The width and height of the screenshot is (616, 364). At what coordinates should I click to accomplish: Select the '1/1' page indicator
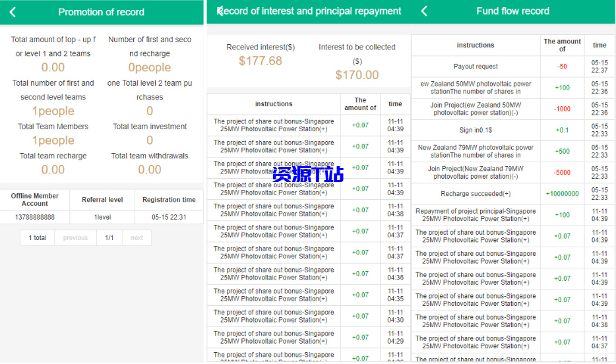tap(109, 238)
